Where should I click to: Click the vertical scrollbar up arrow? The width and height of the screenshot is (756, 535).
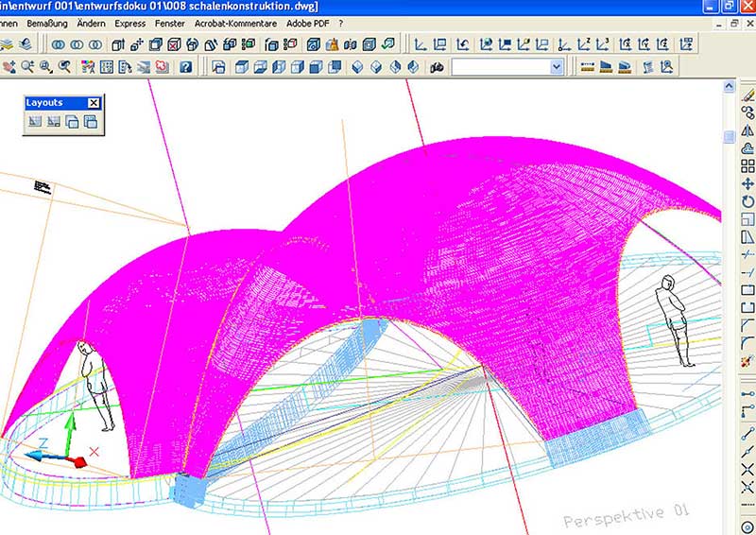tap(729, 86)
